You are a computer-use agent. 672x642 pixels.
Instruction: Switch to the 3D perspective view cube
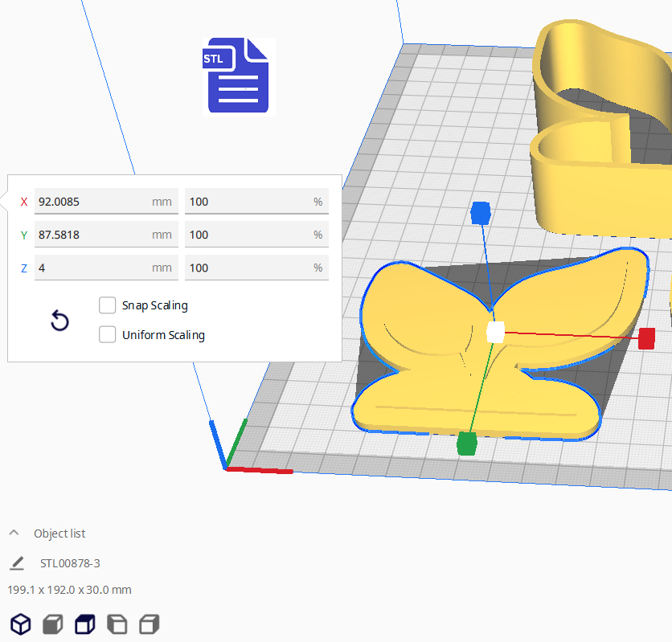tap(20, 624)
